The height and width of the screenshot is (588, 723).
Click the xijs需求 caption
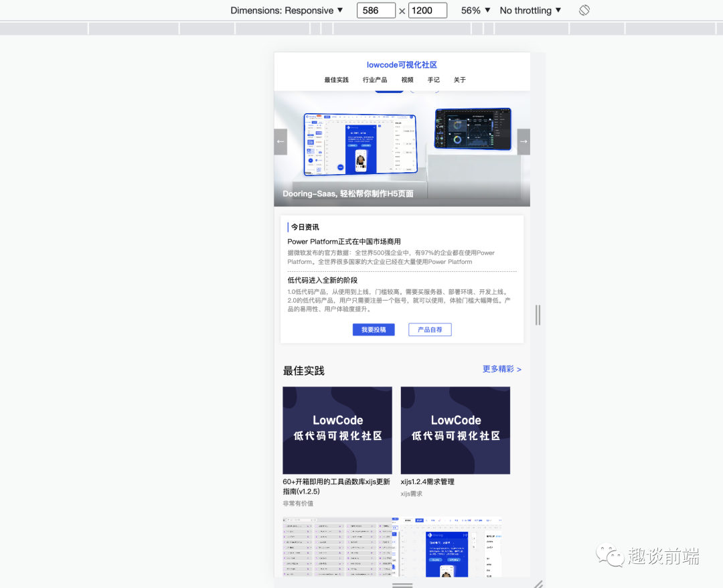[x=411, y=494]
